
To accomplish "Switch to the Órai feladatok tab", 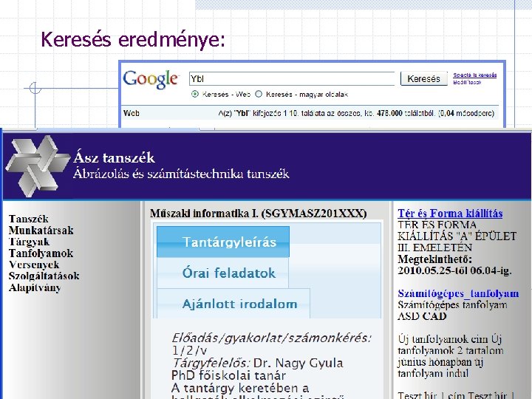I will point(222,273).
